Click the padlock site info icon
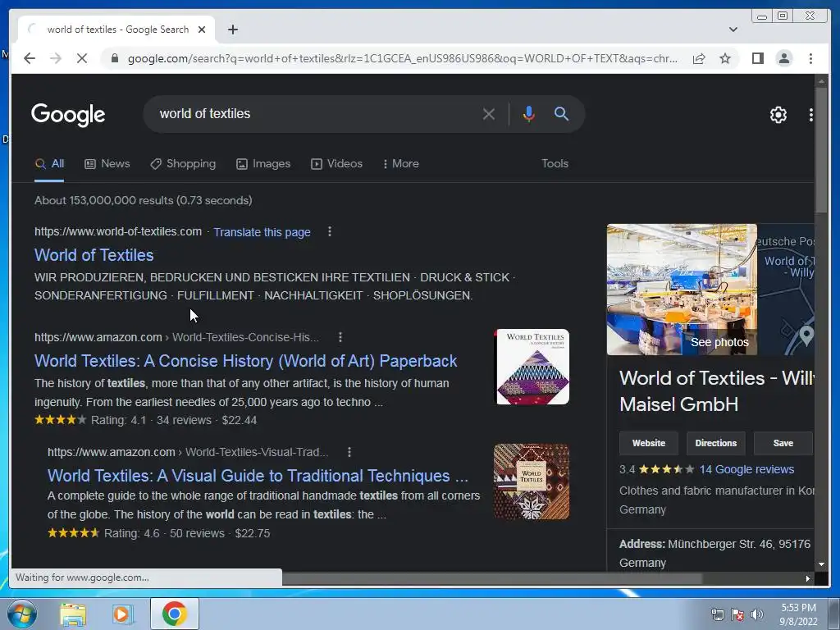Image resolution: width=840 pixels, height=630 pixels. [115, 58]
